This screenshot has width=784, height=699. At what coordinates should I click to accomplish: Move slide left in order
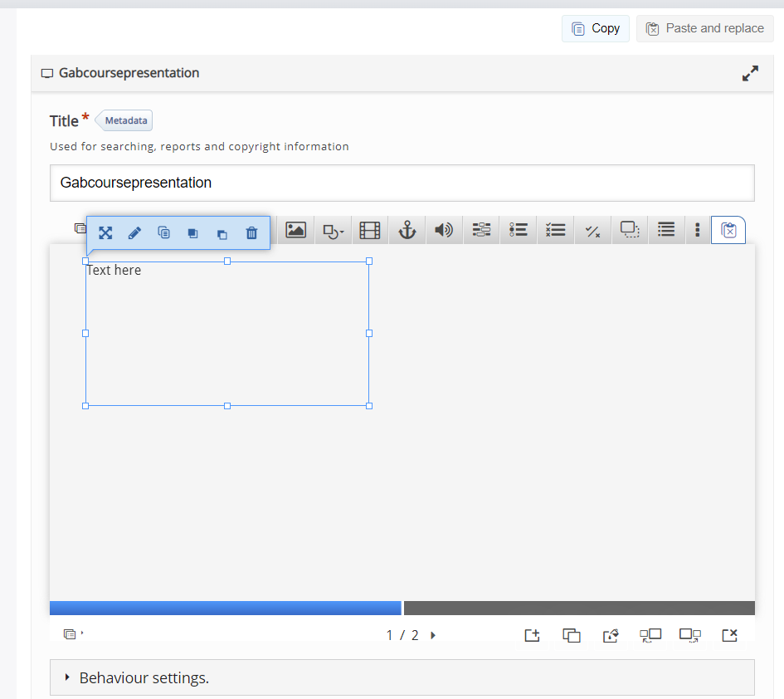650,635
